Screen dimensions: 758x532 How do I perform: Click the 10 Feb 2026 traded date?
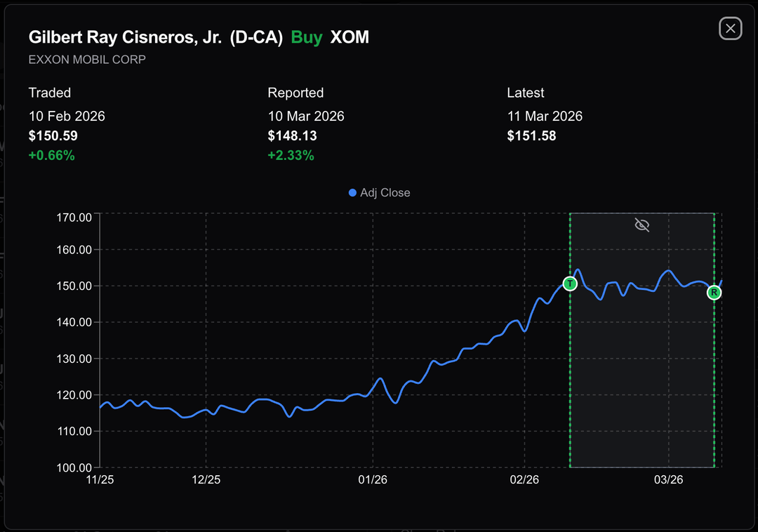pyautogui.click(x=67, y=116)
